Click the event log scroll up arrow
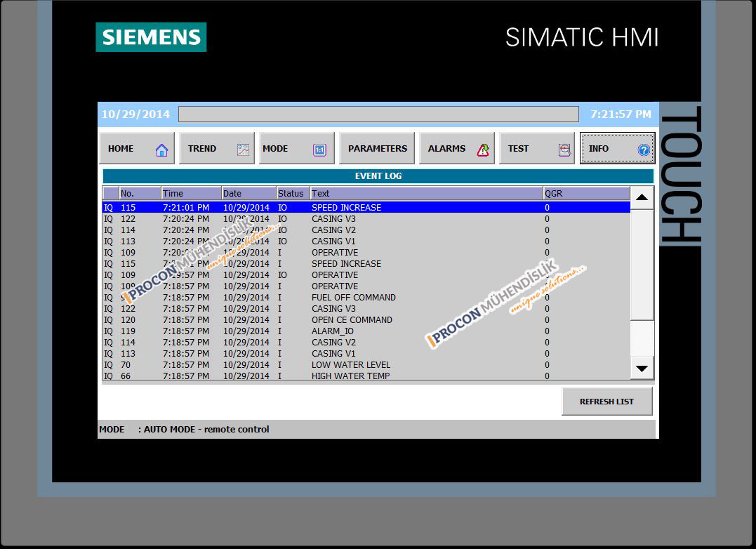The image size is (756, 549). click(x=642, y=197)
